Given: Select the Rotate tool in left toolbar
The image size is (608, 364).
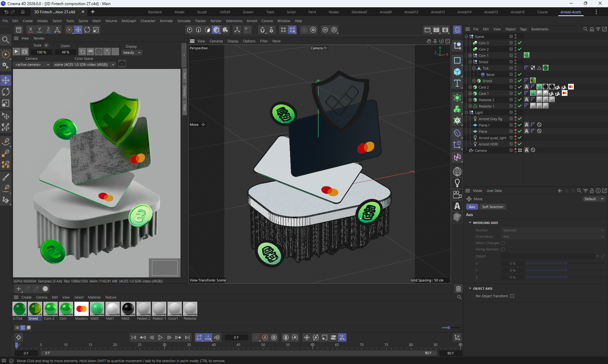Looking at the screenshot, I should click(x=6, y=92).
